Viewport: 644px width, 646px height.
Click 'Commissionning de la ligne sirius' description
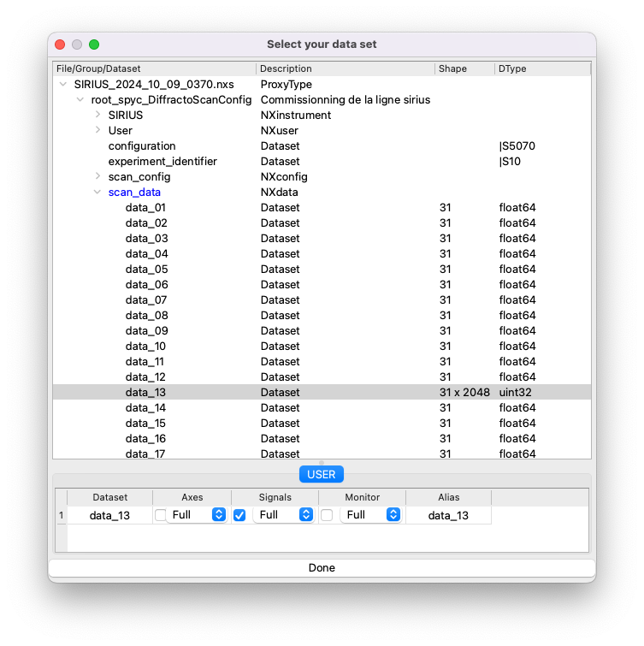tap(346, 100)
